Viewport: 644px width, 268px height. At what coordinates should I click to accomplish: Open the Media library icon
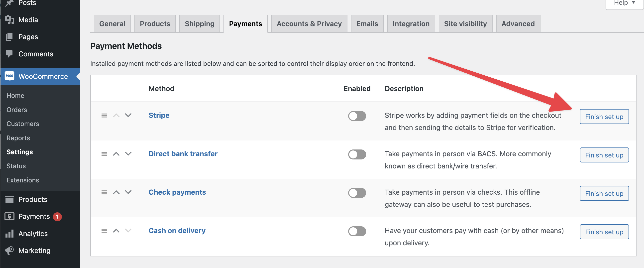tap(9, 20)
